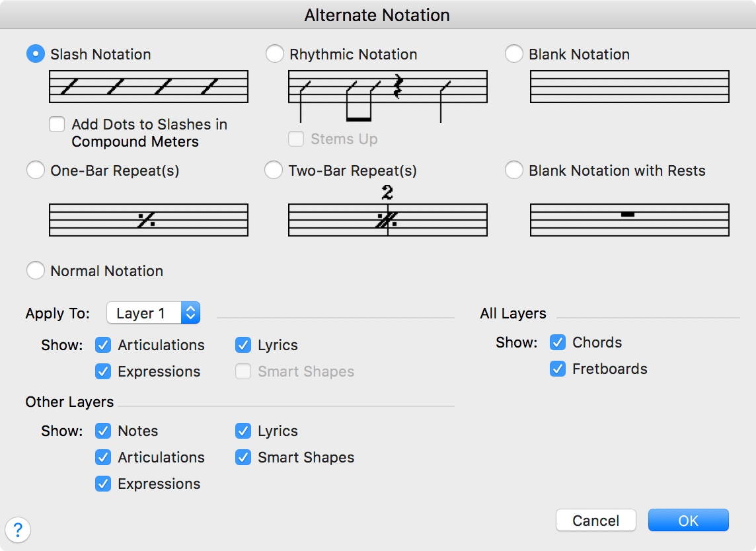Click the blank notation staff preview
This screenshot has width=756, height=551.
point(629,87)
